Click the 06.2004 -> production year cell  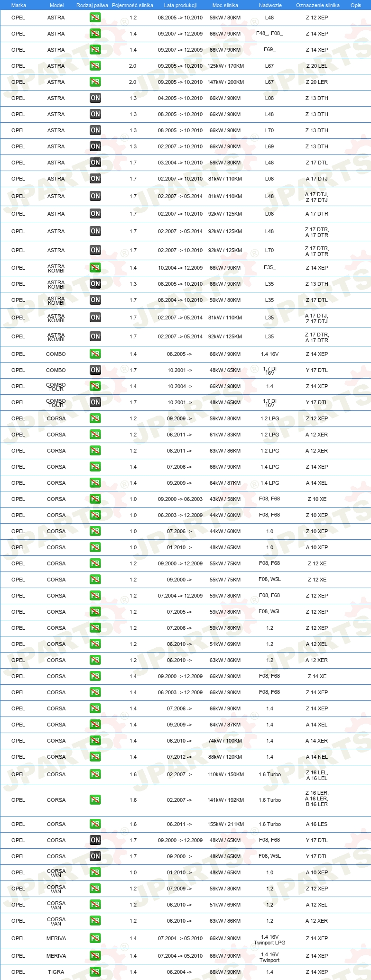click(x=179, y=972)
